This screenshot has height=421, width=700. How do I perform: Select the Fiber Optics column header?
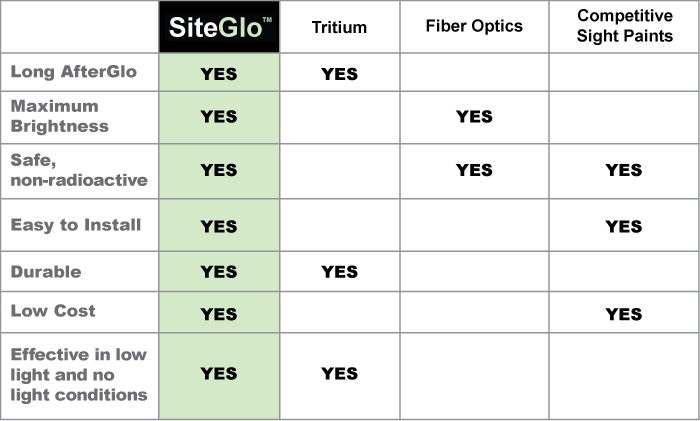click(474, 26)
